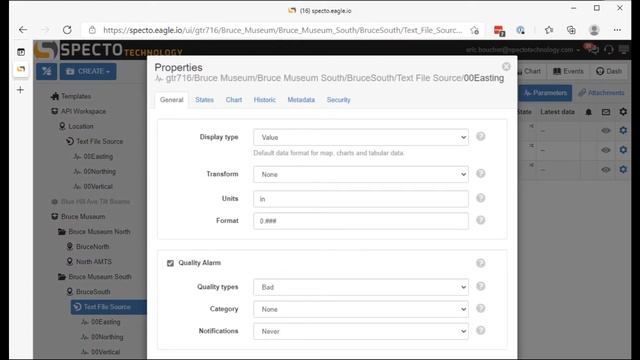The image size is (640, 360).
Task: Show help for Notifications
Action: point(481,330)
